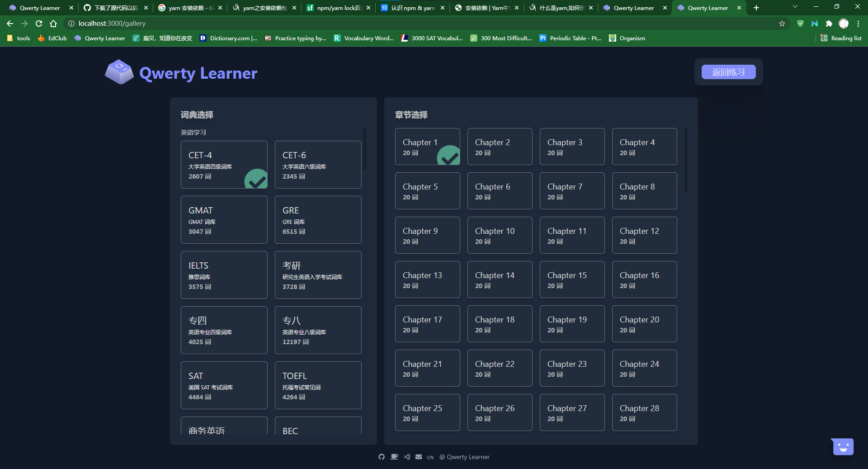Open the Chrome three-dot menu
Viewport: 868px width, 469px height.
point(858,24)
